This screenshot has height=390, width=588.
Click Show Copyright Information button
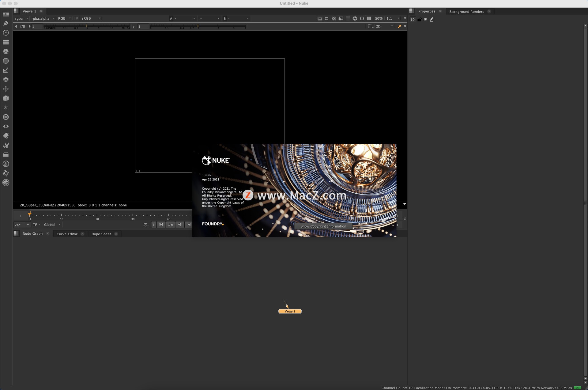coord(323,226)
